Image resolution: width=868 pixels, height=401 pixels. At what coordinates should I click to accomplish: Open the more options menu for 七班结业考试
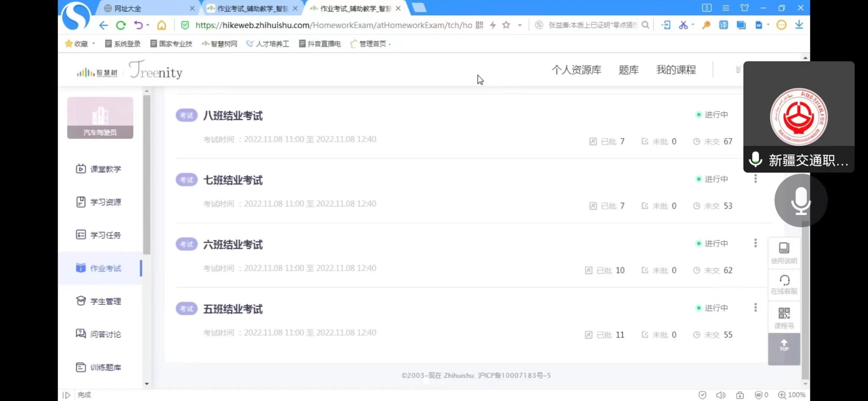(756, 179)
